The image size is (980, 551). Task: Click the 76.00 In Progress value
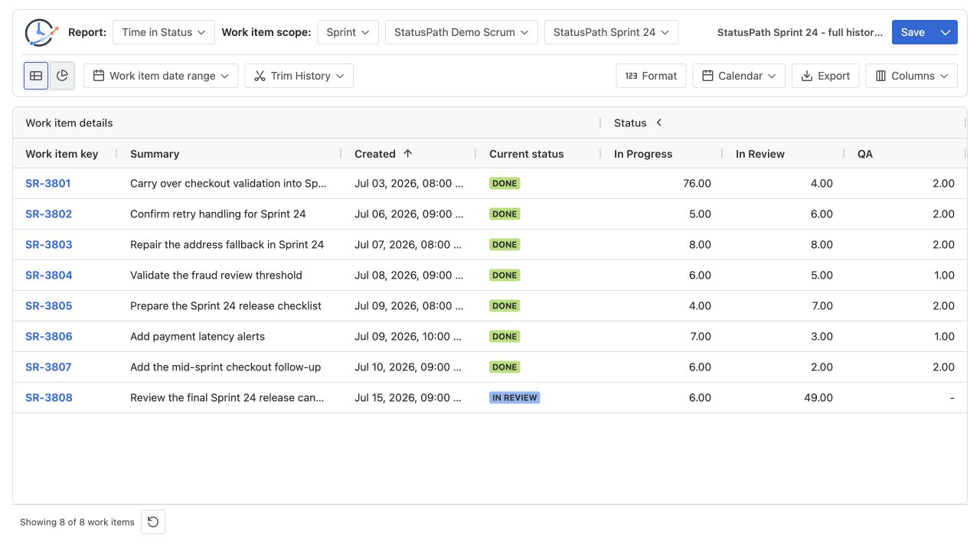(x=697, y=184)
